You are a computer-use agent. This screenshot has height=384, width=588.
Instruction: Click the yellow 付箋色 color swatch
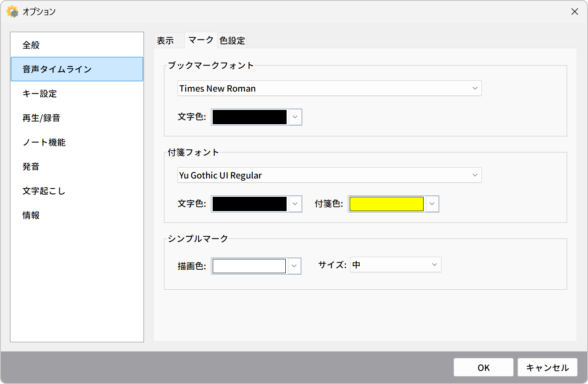[x=387, y=204]
